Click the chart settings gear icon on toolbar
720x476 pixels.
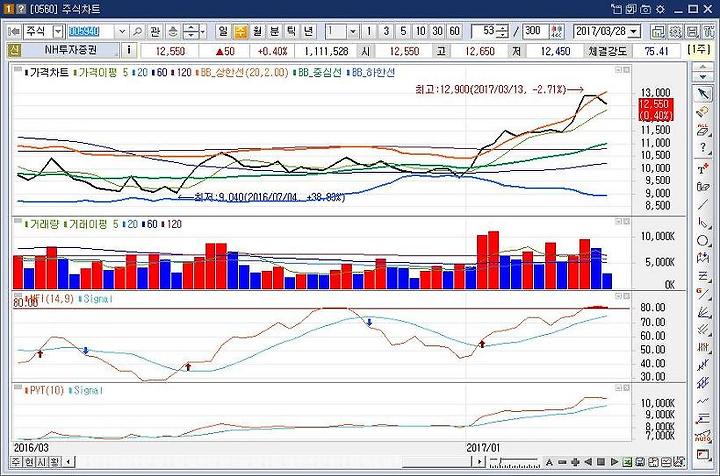[675, 31]
